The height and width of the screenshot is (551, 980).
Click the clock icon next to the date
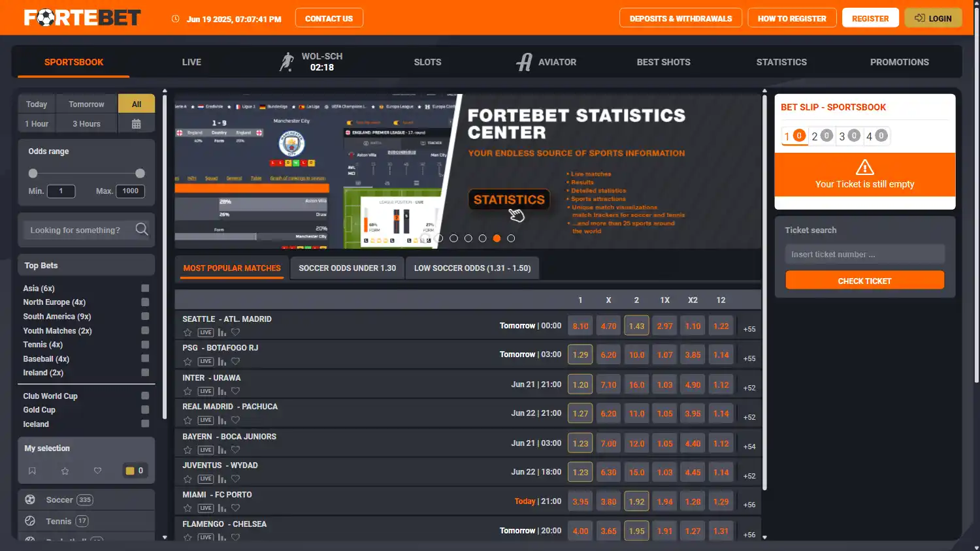175,19
